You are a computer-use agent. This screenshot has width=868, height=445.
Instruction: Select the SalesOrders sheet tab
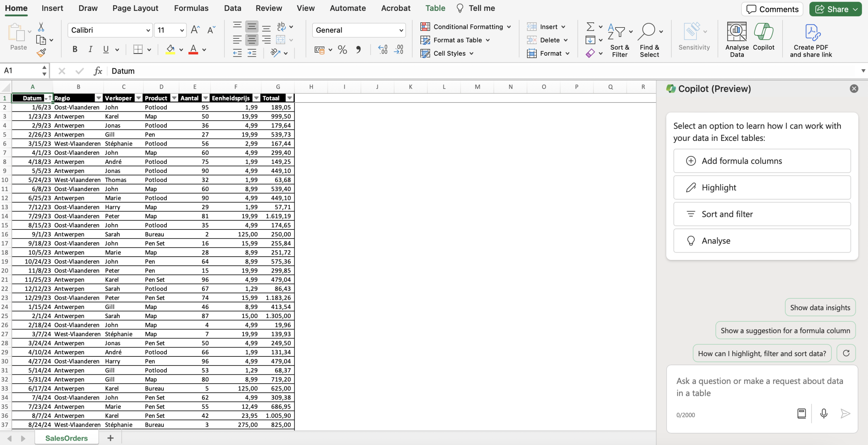[66, 438]
